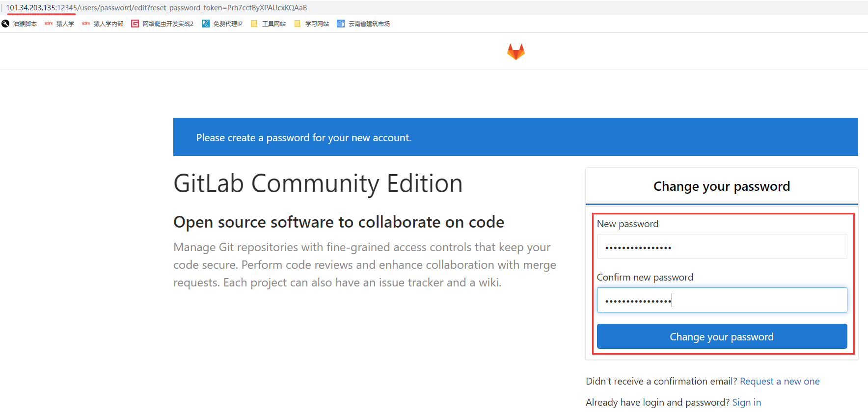Click the New password input field
868x413 pixels.
tap(722, 247)
